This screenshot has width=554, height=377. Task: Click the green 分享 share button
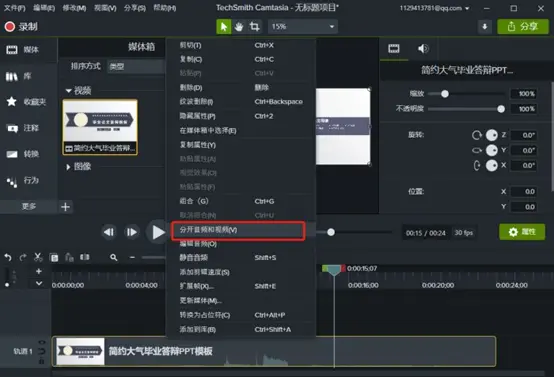pos(523,27)
